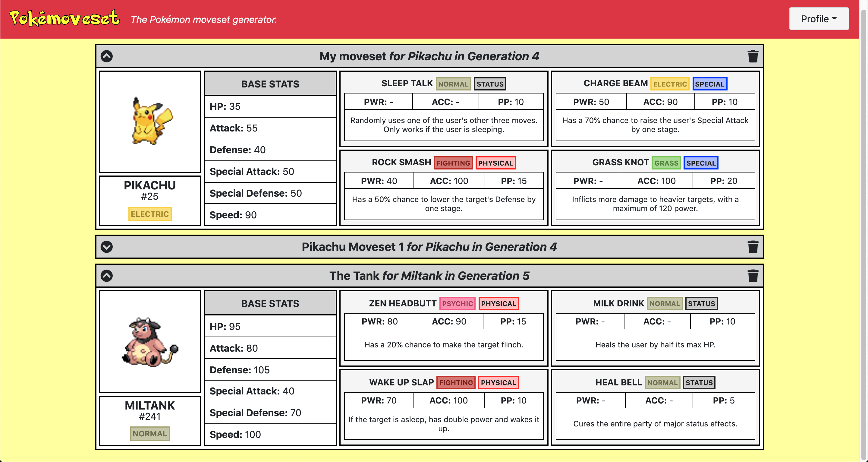The image size is (868, 462).
Task: Click Grass Knot's PP: 20 cell
Action: tap(724, 181)
